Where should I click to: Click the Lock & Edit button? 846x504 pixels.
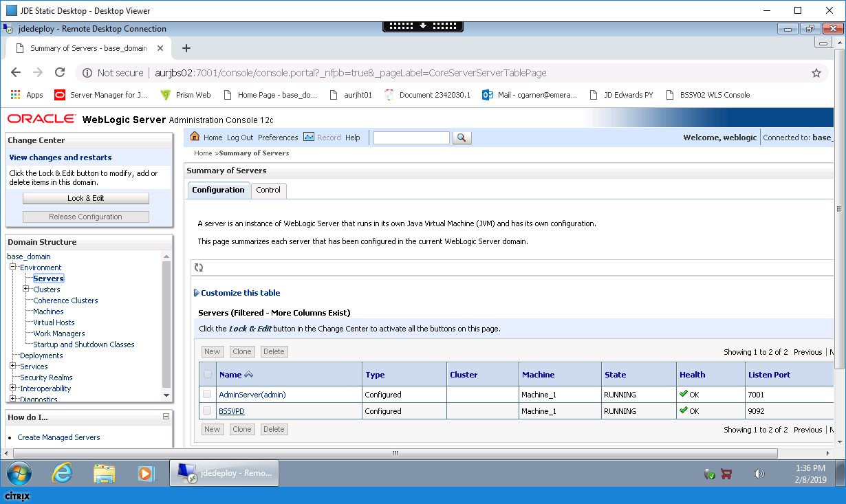86,198
